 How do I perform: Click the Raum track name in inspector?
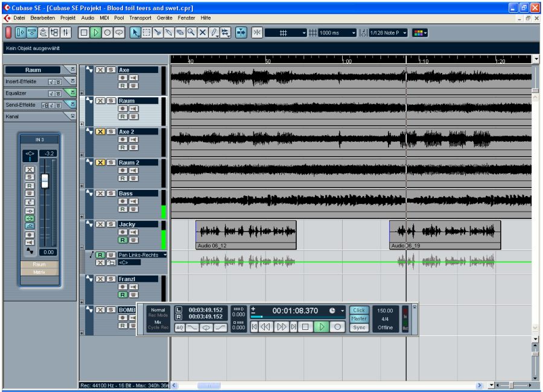(33, 69)
